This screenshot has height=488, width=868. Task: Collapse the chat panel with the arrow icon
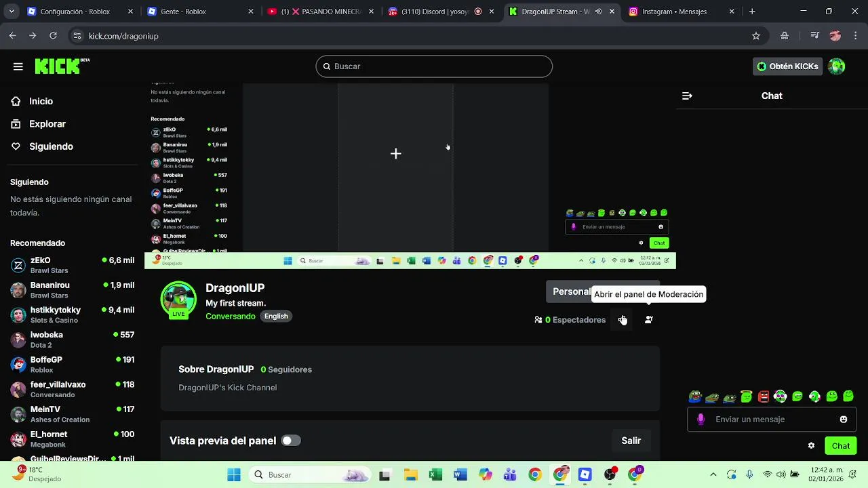687,96
